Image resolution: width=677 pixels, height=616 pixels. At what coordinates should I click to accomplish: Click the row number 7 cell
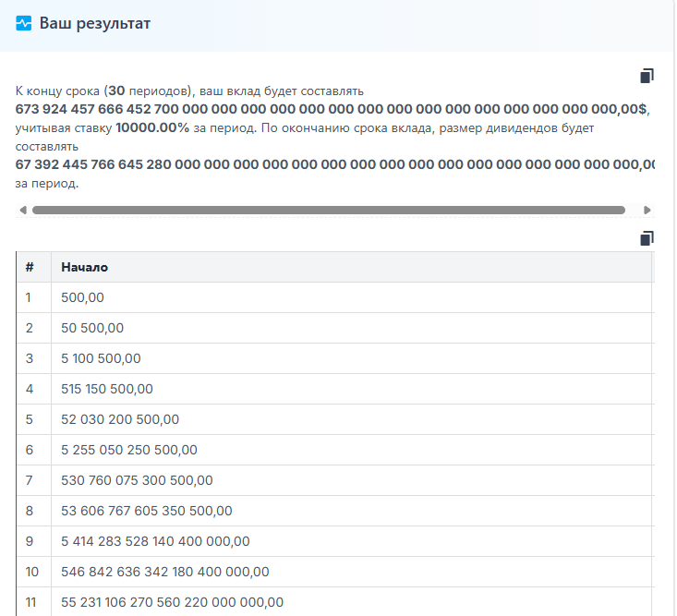point(30,480)
